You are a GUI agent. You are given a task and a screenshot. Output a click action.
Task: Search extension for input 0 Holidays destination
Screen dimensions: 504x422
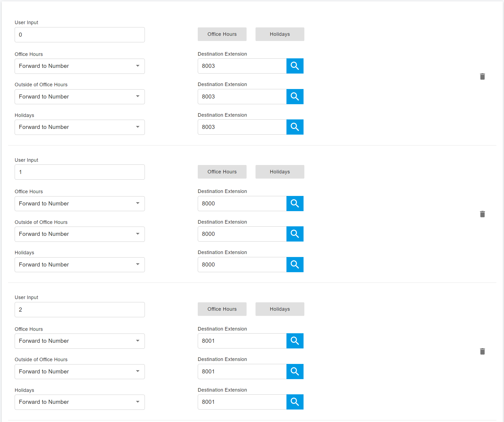pos(295,127)
